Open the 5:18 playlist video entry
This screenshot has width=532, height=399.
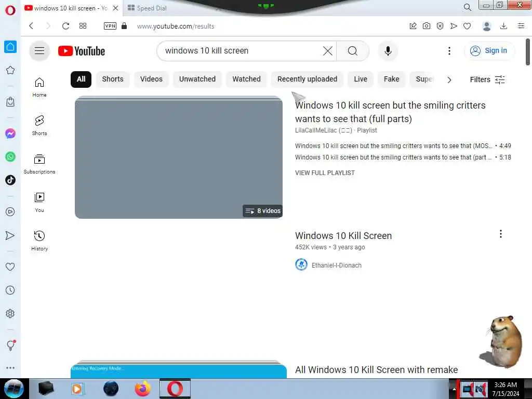[403, 157]
